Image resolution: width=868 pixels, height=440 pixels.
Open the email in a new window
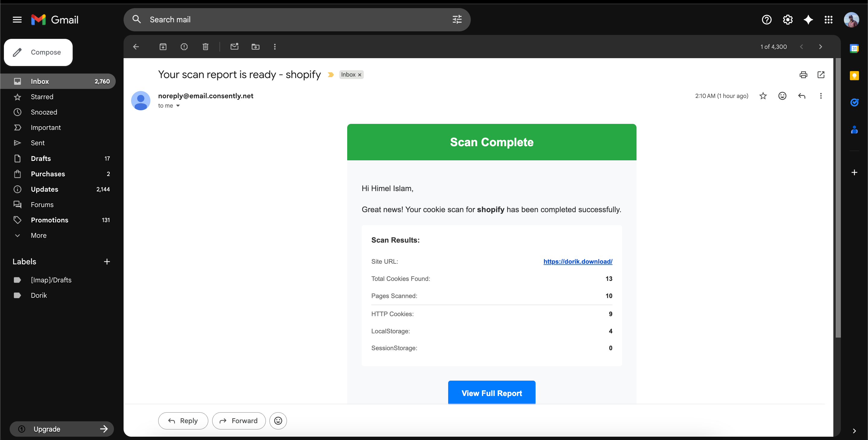click(821, 74)
